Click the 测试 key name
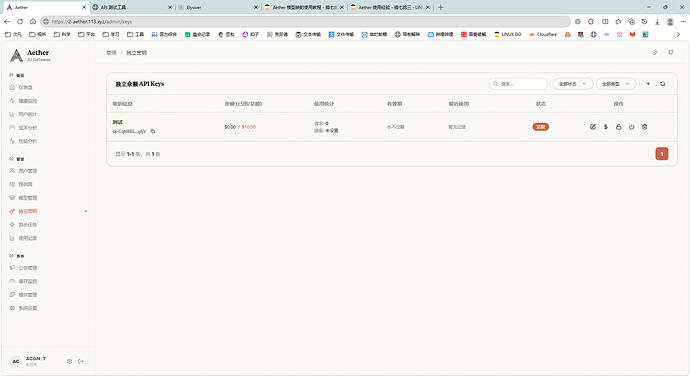This screenshot has height=376, width=690. click(x=117, y=122)
